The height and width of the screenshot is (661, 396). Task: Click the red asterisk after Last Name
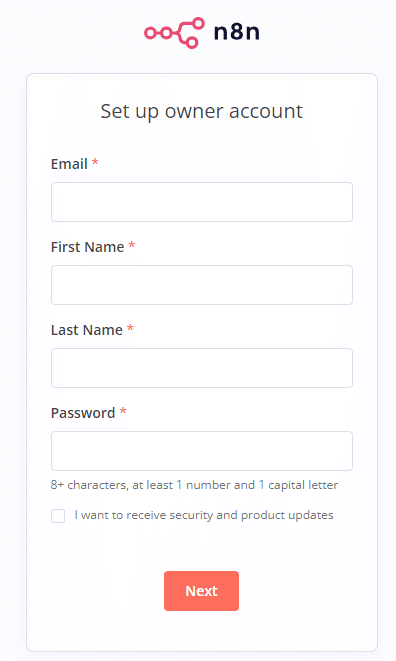pyautogui.click(x=130, y=328)
